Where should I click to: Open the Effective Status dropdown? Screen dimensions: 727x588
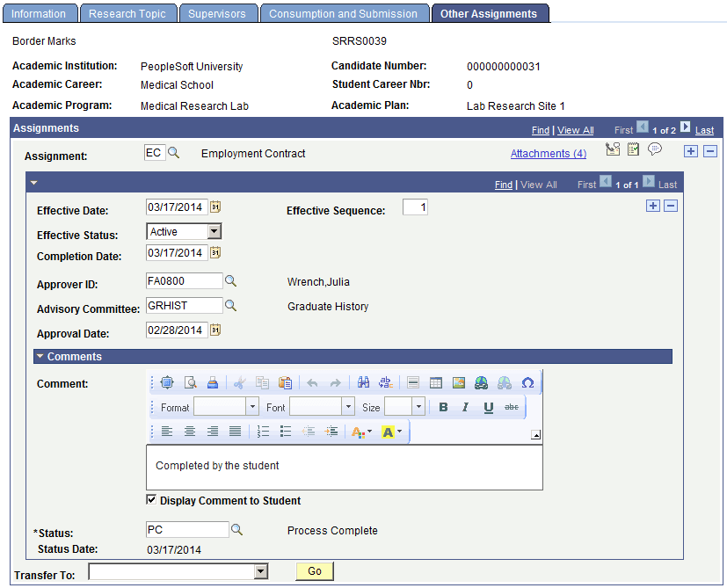coord(215,231)
